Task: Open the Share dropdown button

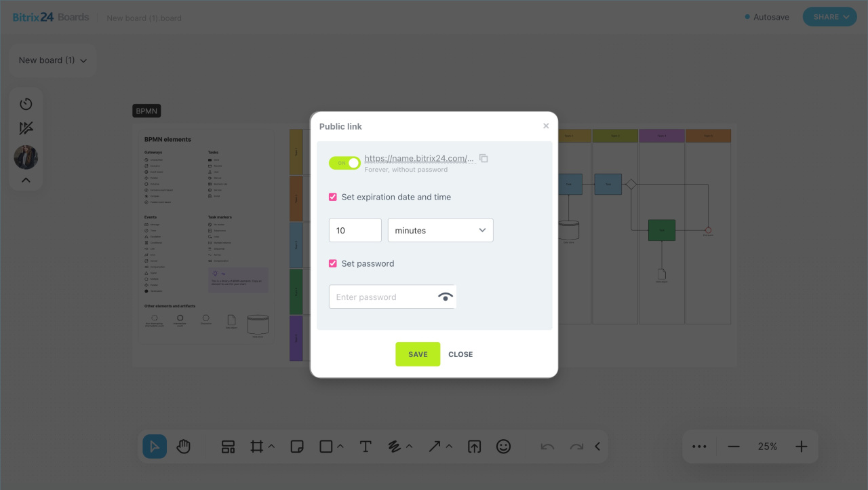Action: coord(829,17)
